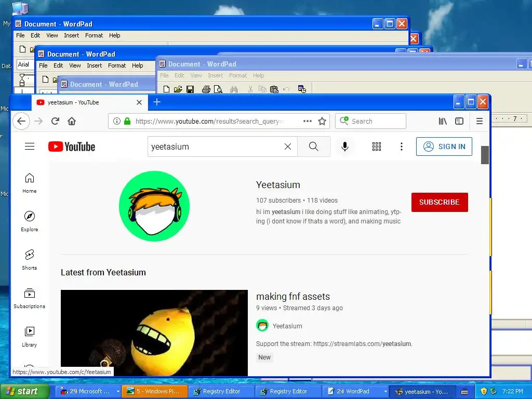This screenshot has height=399, width=532.
Task: Toggle the browser sidebar view icon
Action: 459,121
